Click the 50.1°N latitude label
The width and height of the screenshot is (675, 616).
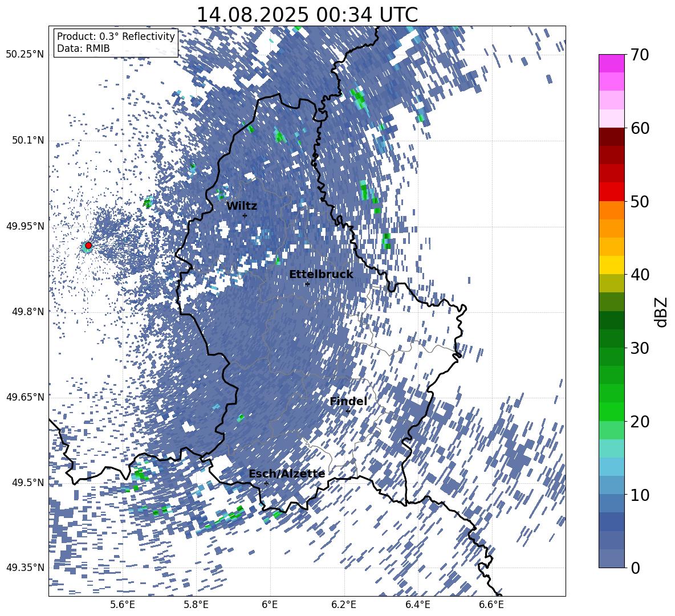pos(27,140)
